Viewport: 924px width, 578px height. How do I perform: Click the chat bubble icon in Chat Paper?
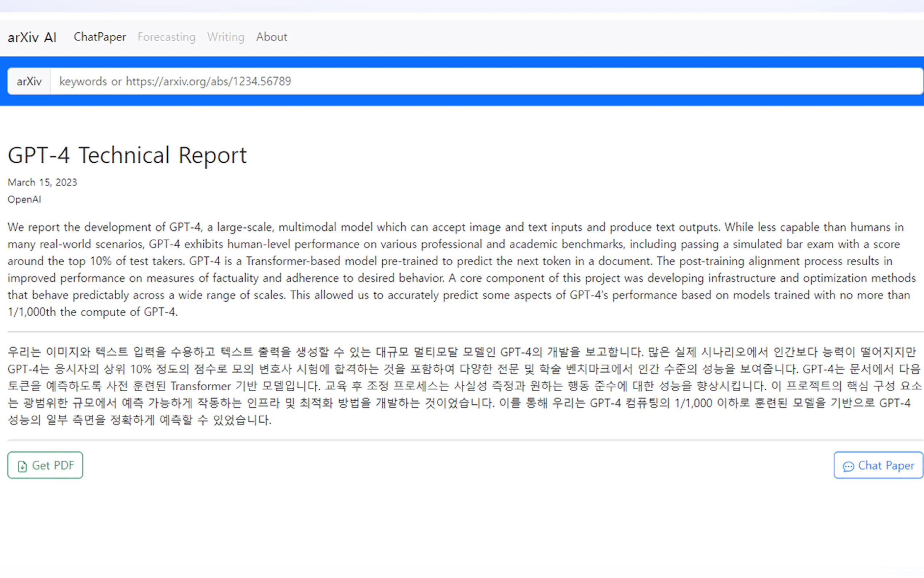tap(848, 466)
